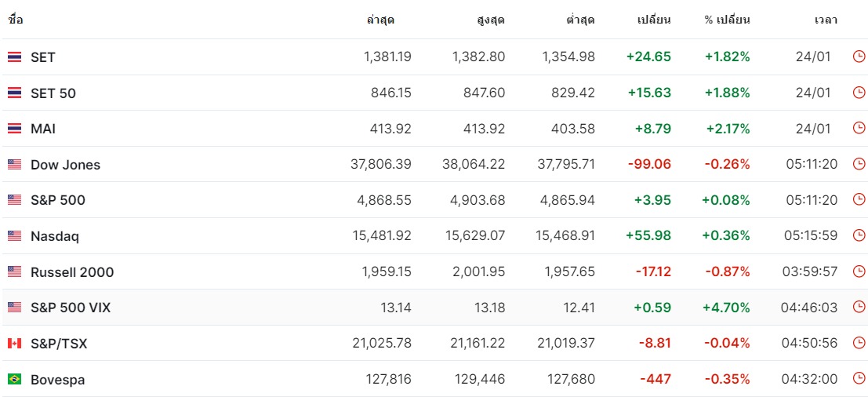Open the S&P 500 index link
The image size is (868, 397).
58,200
